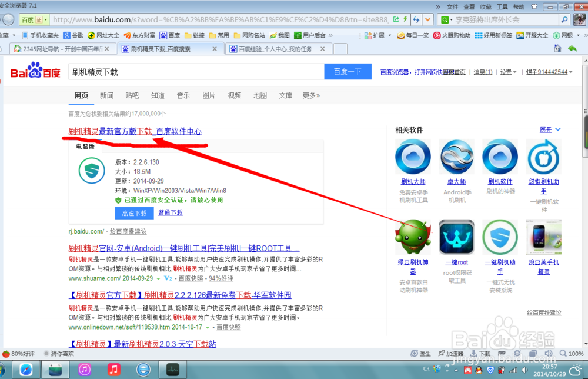Select the 新闻 search category

click(x=106, y=95)
